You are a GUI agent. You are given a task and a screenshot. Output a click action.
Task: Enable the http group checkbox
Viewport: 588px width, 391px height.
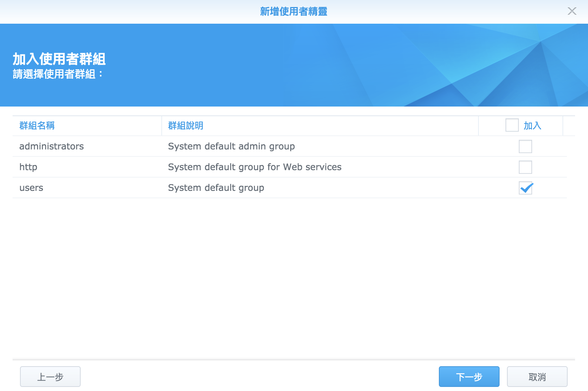(525, 167)
